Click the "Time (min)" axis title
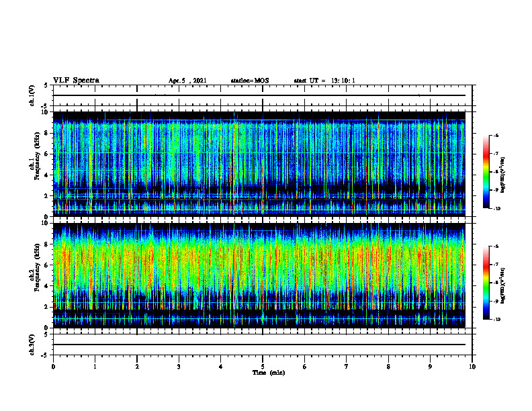 (269, 373)
